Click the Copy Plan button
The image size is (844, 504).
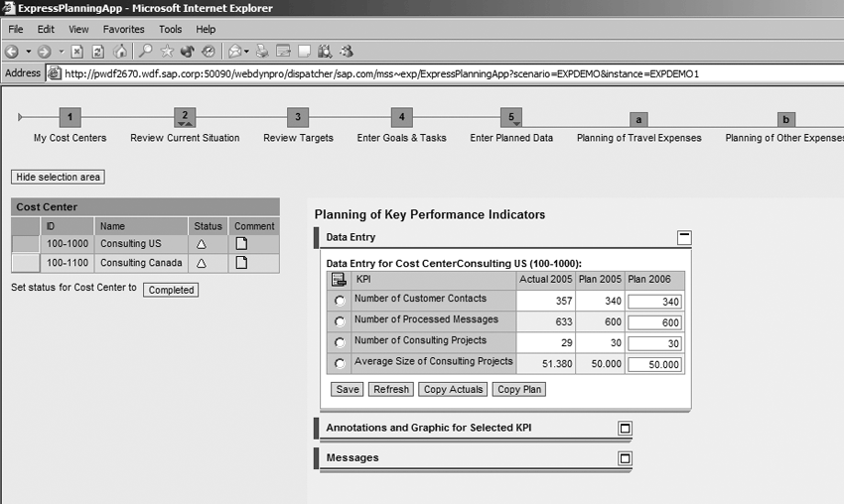pos(519,390)
